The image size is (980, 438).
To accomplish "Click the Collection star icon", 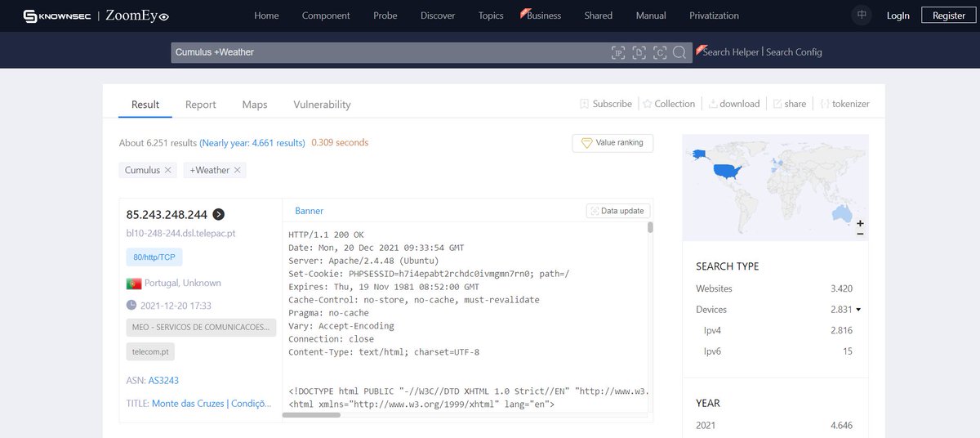I will [x=648, y=104].
